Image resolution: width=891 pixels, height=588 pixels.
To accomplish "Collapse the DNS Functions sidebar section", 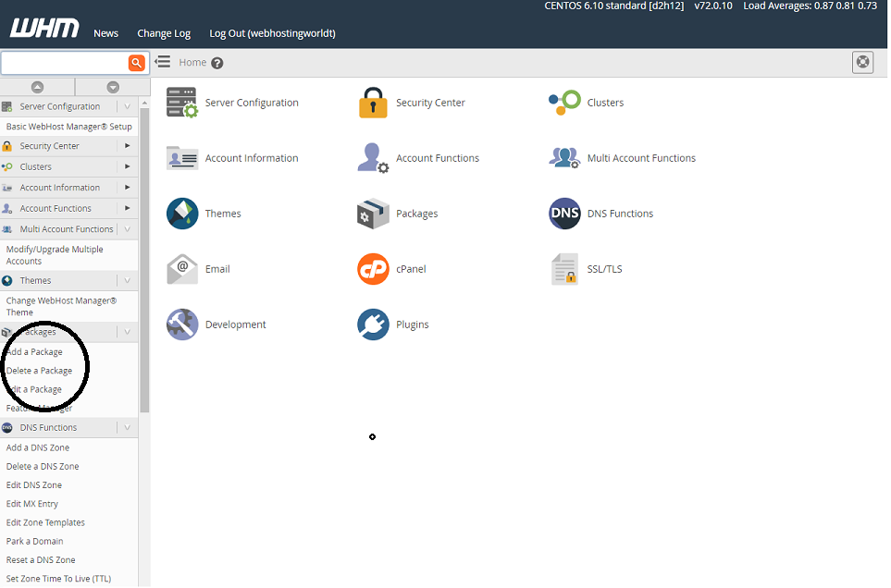I will [127, 427].
